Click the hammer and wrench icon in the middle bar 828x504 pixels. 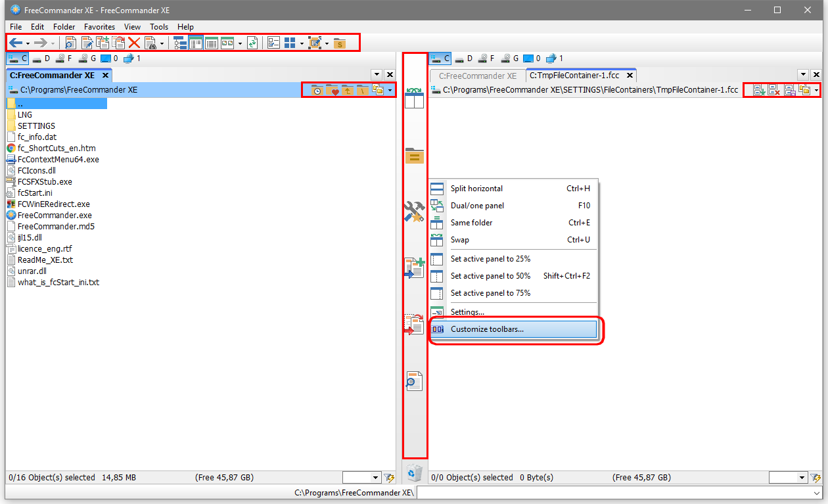414,212
